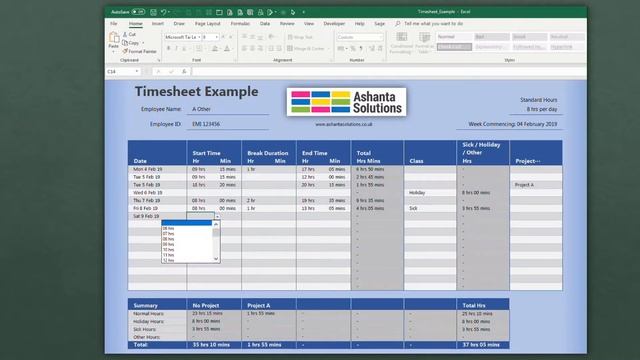Screen dimensions: 640x360
Task: Click Merge & Center button
Action: [306, 49]
